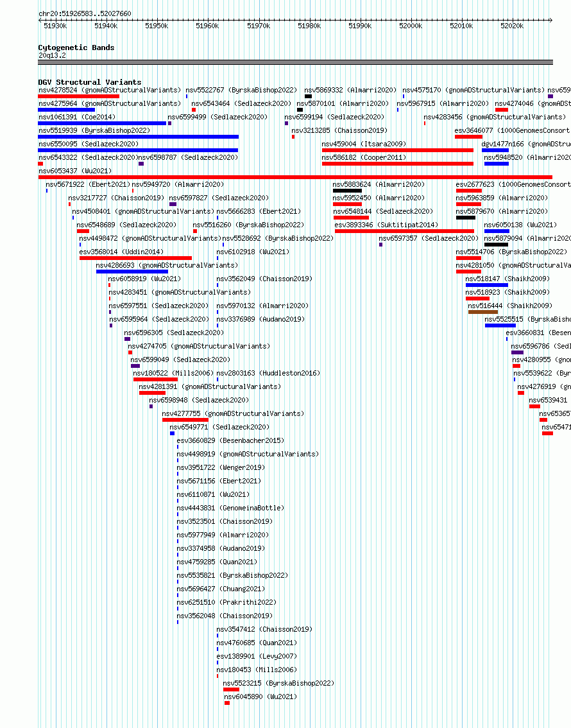Select nsv6549771 (Sedlazeck2020) label
The height and width of the screenshot is (728, 571).
(219, 427)
